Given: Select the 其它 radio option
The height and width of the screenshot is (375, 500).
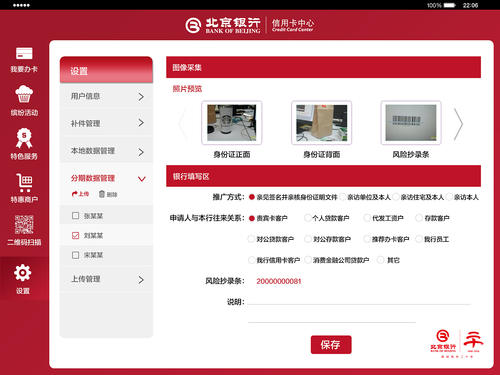Looking at the screenshot, I should pos(381,260).
